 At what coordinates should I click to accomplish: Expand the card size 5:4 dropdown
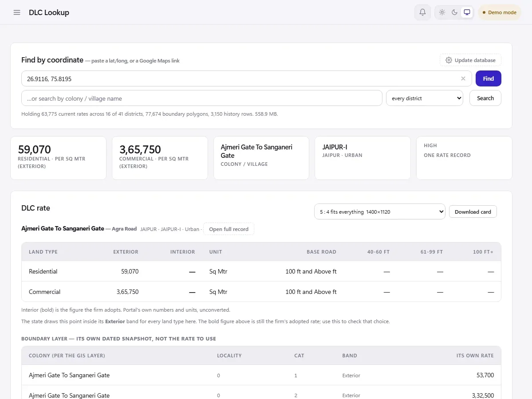380,211
